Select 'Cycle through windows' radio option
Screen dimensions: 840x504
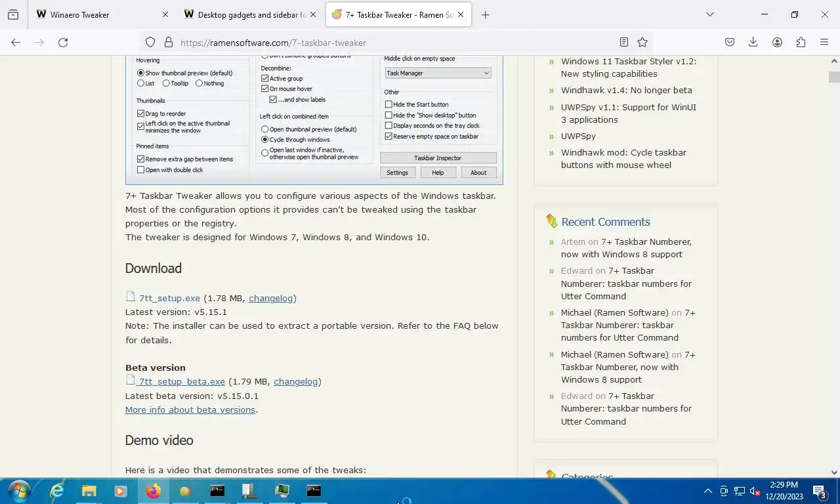[x=264, y=140]
